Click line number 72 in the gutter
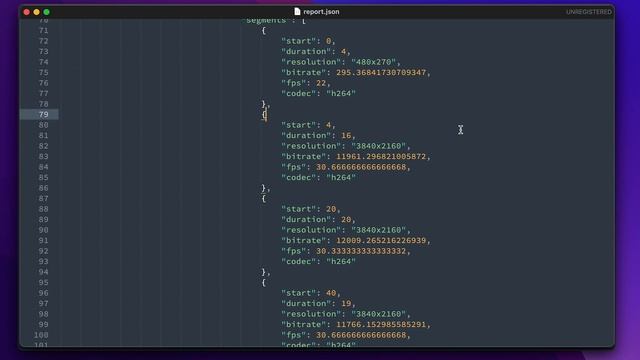The image size is (640, 360). [44, 41]
